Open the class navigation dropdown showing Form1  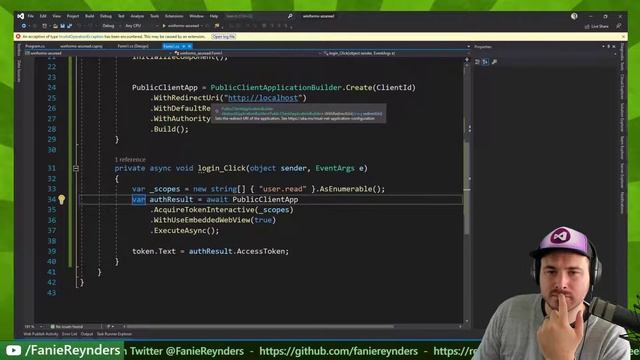click(247, 53)
